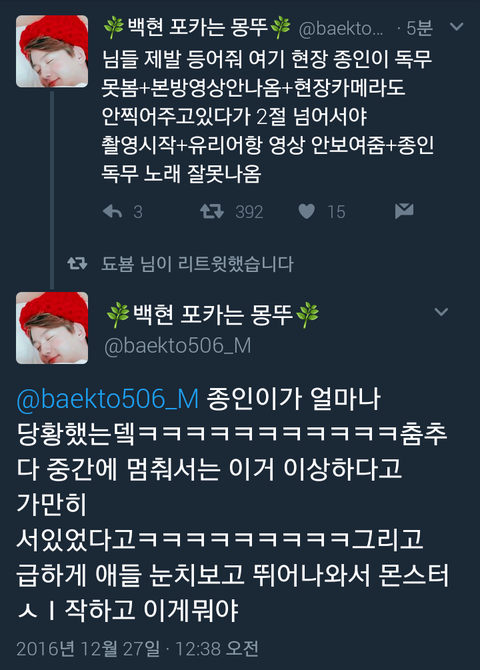Image resolution: width=480 pixels, height=670 pixels.
Task: Open the red-beanie avatar of the lower tweet
Action: coord(52,328)
